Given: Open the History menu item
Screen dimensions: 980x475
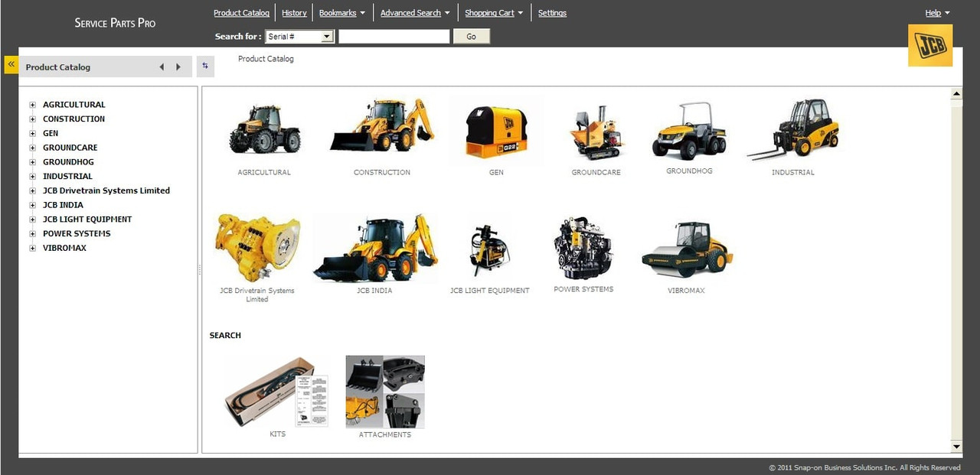Looking at the screenshot, I should [x=294, y=13].
